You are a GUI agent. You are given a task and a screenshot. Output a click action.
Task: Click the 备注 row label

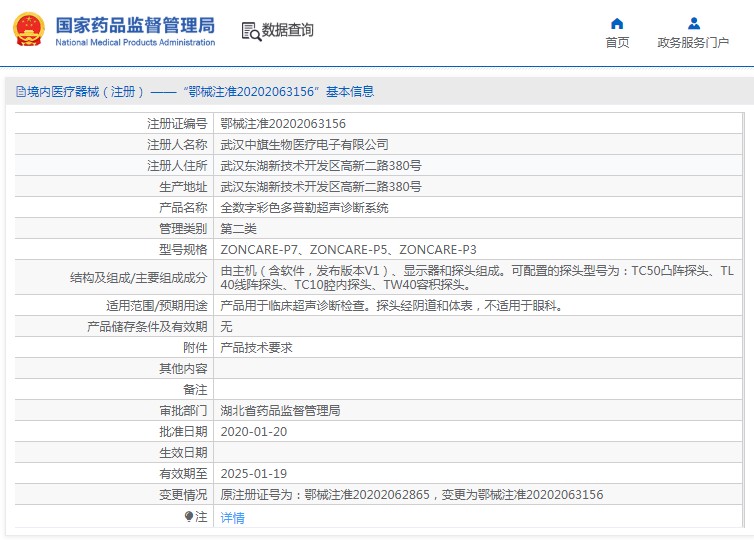point(195,389)
